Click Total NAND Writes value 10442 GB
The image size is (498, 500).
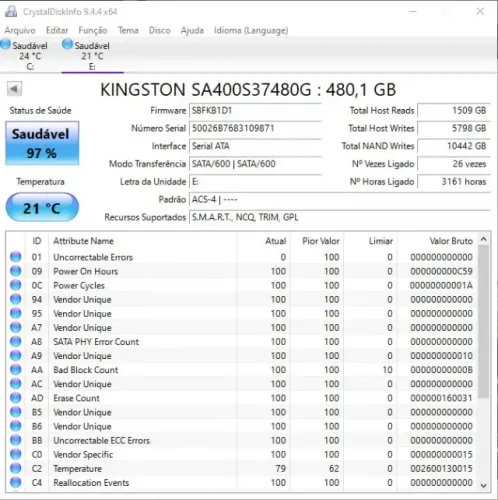coord(454,146)
